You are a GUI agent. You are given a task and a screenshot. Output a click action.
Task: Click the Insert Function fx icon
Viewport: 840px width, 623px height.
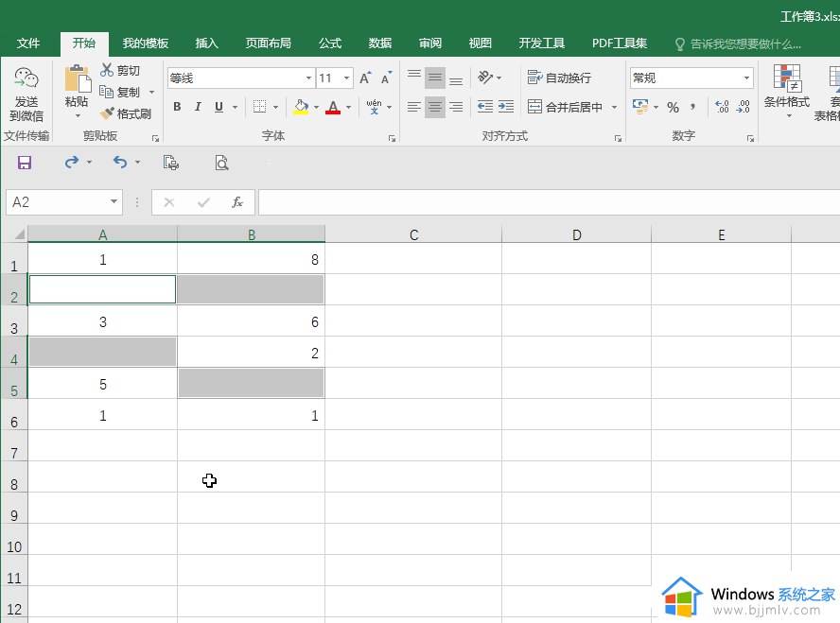(237, 202)
